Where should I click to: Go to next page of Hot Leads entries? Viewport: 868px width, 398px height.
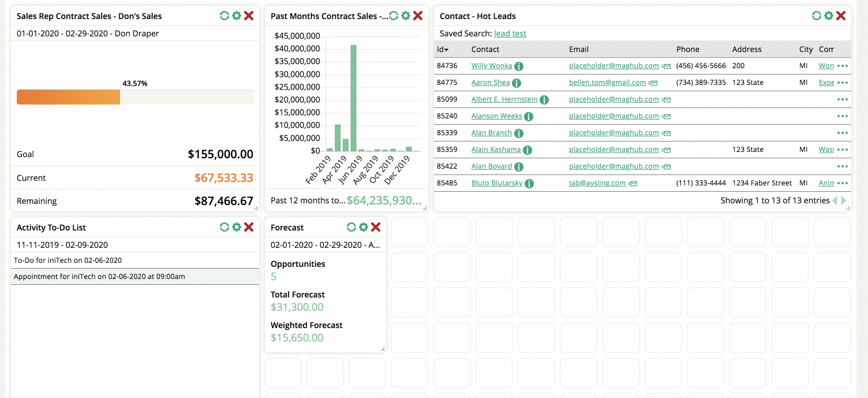(844, 200)
